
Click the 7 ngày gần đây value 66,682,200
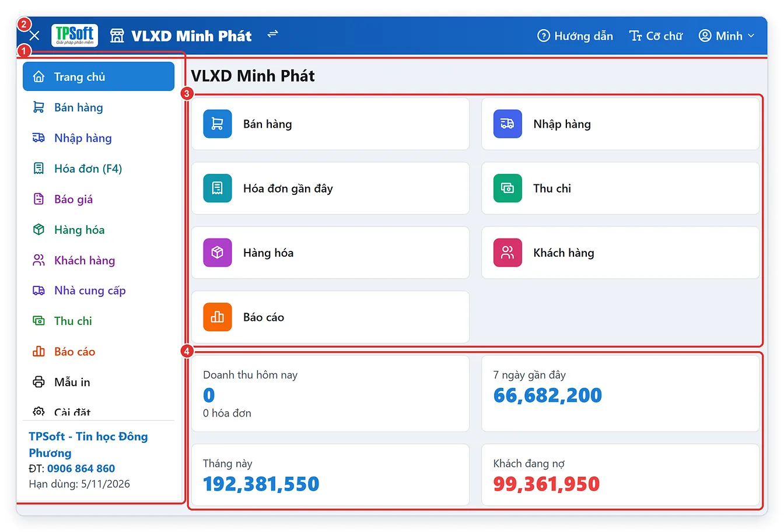click(547, 395)
